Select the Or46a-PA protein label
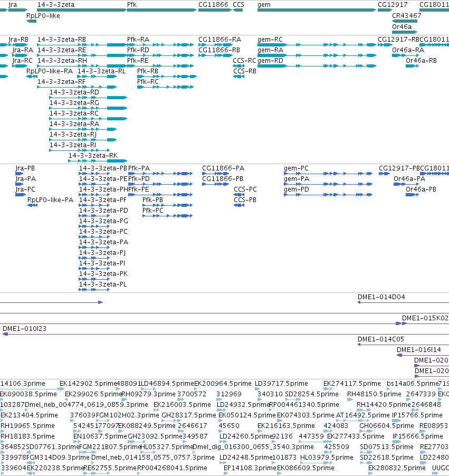Viewport: 449px width, 476px height. tap(409, 179)
